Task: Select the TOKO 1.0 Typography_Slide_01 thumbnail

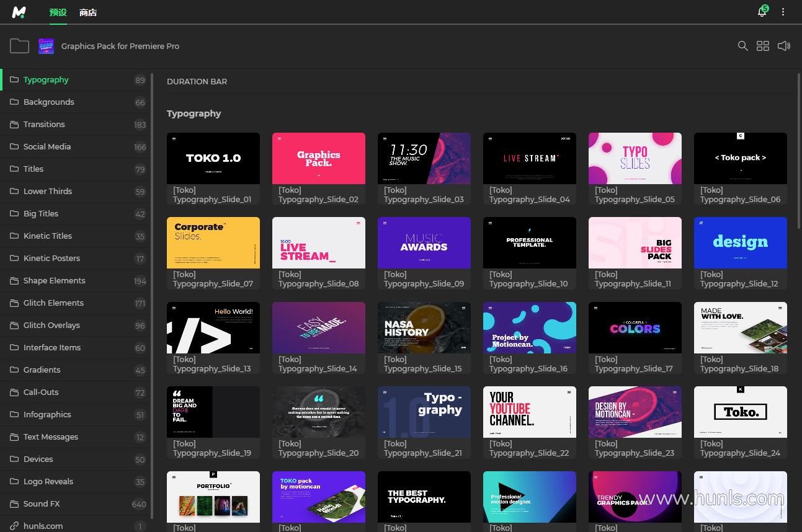Action: 213,158
